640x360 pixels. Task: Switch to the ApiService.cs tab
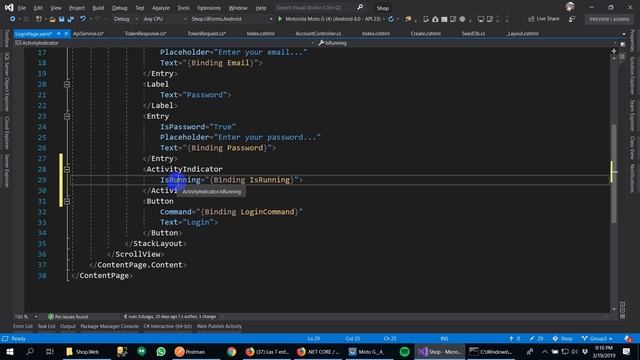point(88,33)
